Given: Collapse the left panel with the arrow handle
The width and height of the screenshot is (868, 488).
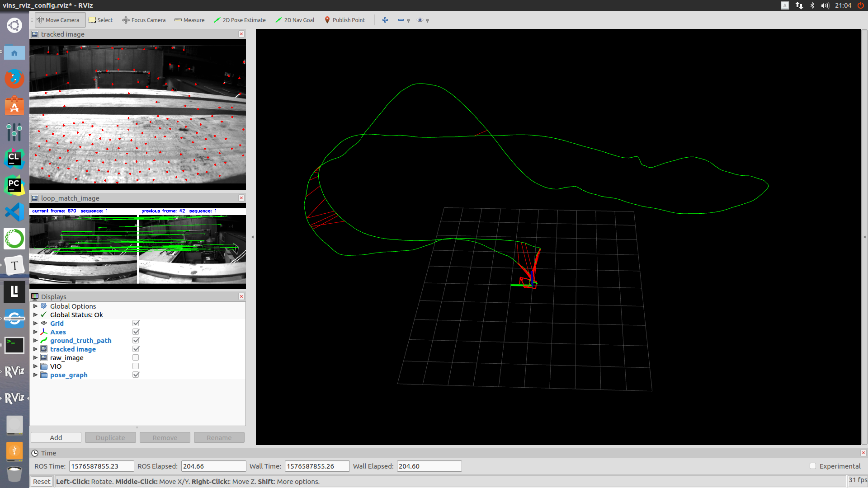Looking at the screenshot, I should (253, 237).
